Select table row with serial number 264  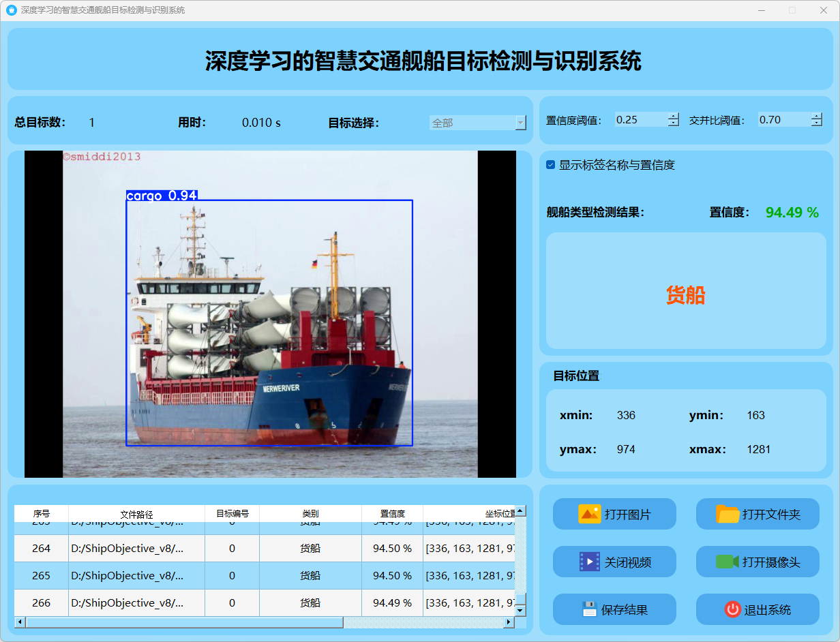(41, 548)
